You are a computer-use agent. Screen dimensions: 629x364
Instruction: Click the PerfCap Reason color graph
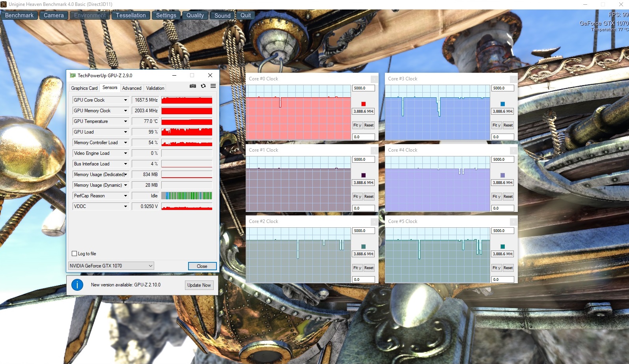pyautogui.click(x=187, y=196)
